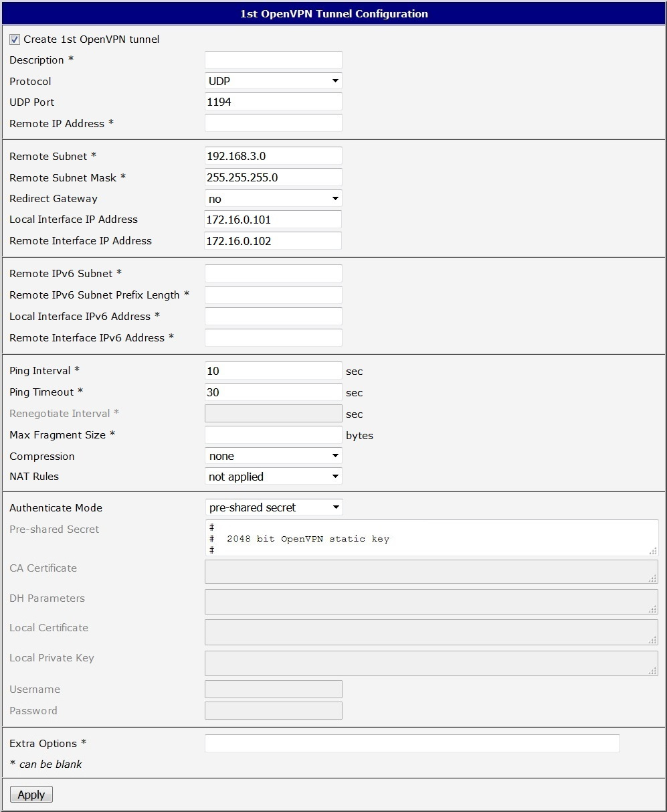This screenshot has width=667, height=812.
Task: Click the Ping Interval field
Action: pos(273,370)
